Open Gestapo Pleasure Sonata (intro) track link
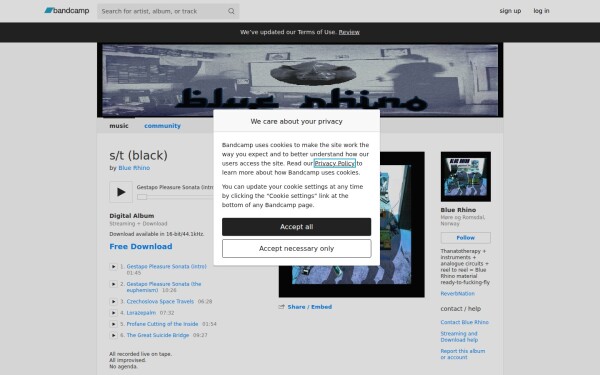600x375 pixels. 166,266
